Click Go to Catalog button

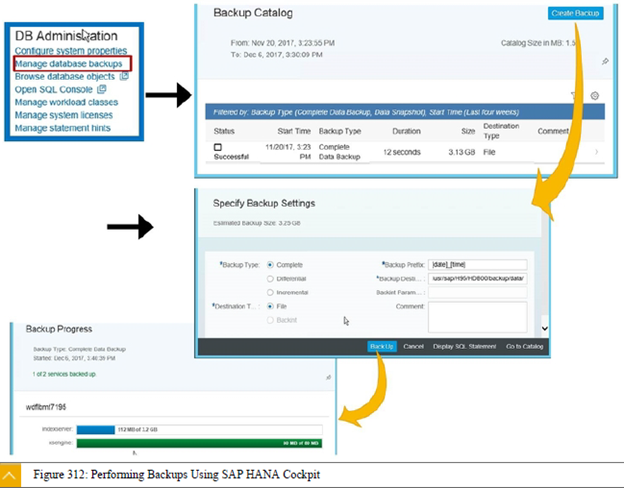pyautogui.click(x=525, y=346)
